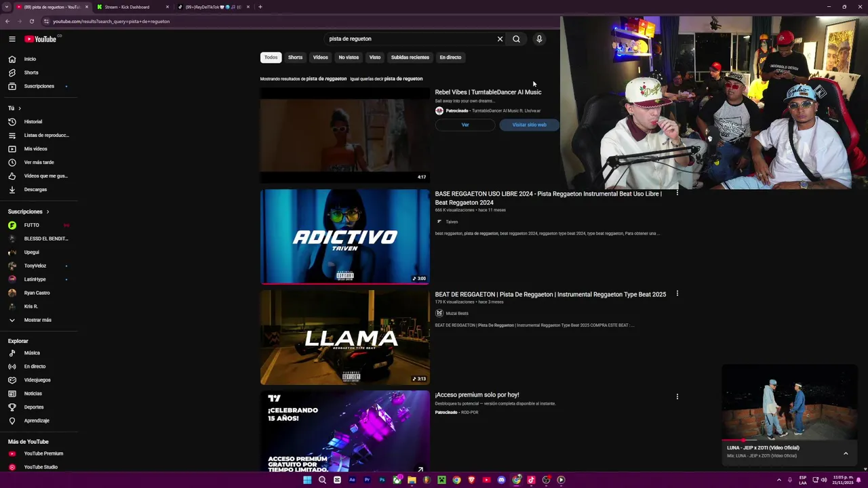The image size is (868, 488).
Task: Click Visitar sitio web button
Action: (529, 125)
